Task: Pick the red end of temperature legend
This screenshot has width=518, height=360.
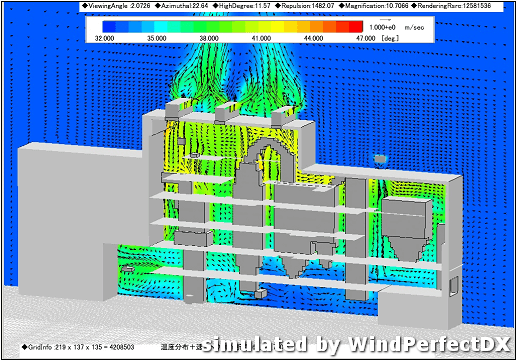Action: 356,27
